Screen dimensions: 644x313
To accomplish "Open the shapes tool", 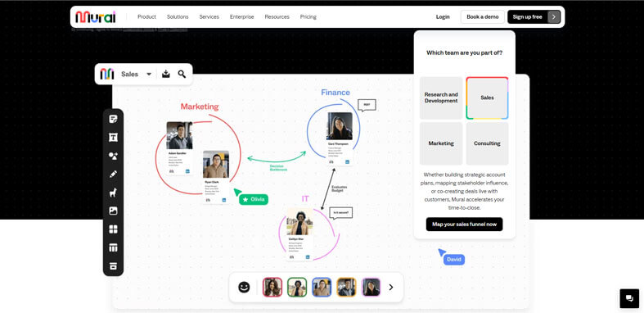I will (113, 156).
